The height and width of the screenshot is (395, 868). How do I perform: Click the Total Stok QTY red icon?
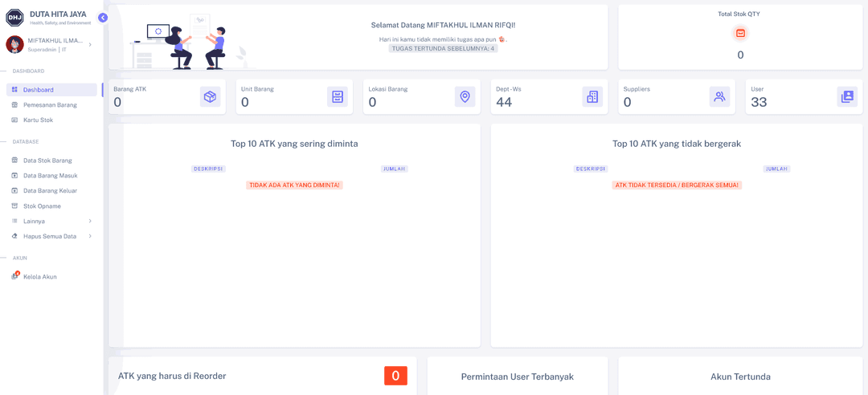click(740, 33)
